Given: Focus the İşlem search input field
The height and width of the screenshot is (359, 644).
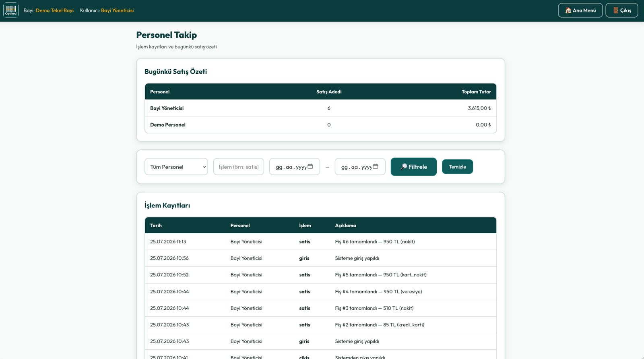Looking at the screenshot, I should [x=239, y=167].
